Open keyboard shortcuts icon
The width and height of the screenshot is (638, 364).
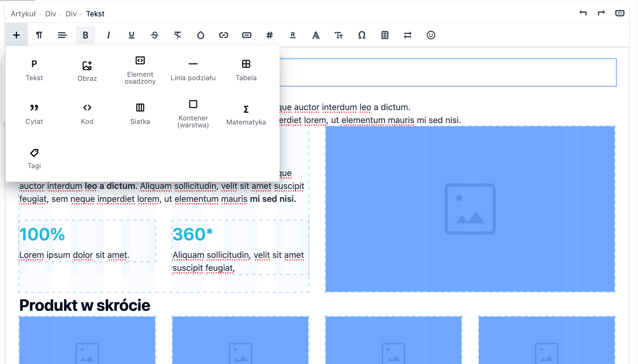[x=620, y=13]
